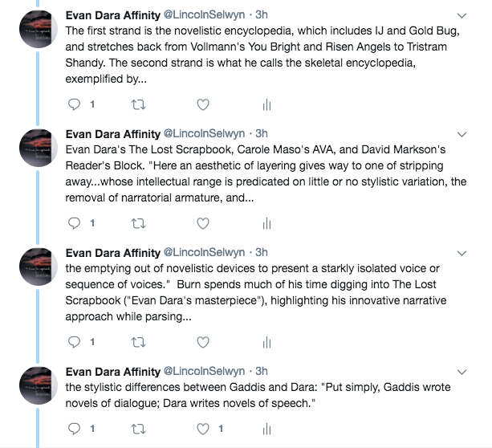Reply to the tweet mentioning Carole Maso's AVA

(x=74, y=222)
